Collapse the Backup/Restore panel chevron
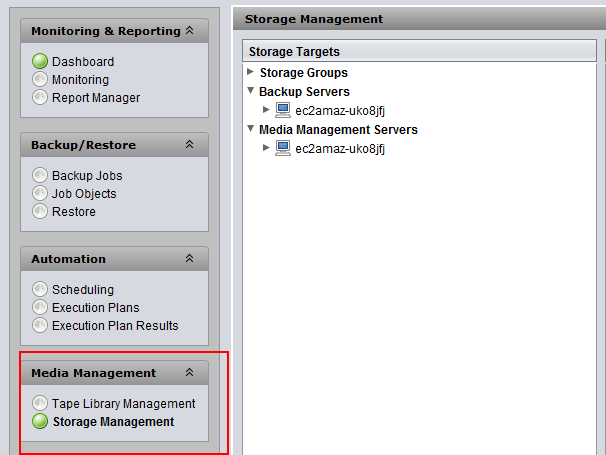606x455 pixels. pyautogui.click(x=189, y=145)
